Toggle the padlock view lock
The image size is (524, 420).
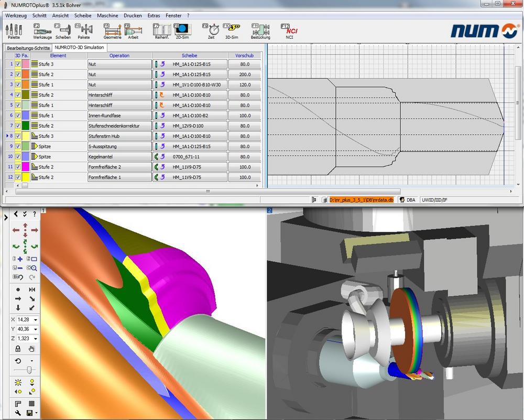pyautogui.click(x=18, y=349)
